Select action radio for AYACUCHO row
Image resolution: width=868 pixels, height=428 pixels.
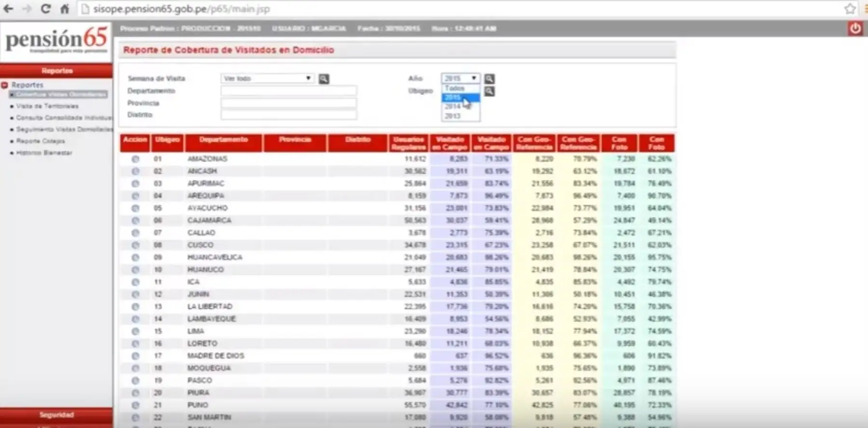coord(135,208)
